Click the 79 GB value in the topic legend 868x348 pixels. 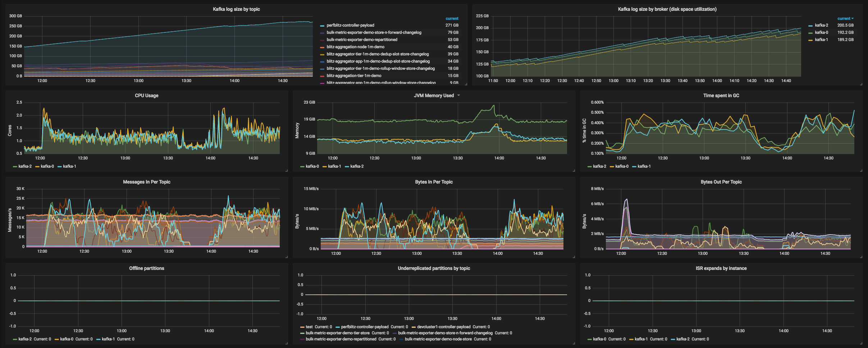[453, 32]
